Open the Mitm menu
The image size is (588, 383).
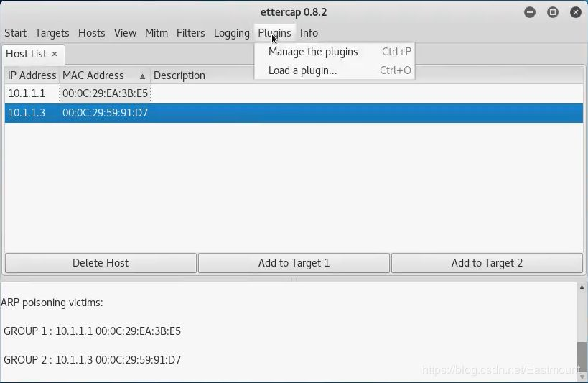pyautogui.click(x=157, y=33)
